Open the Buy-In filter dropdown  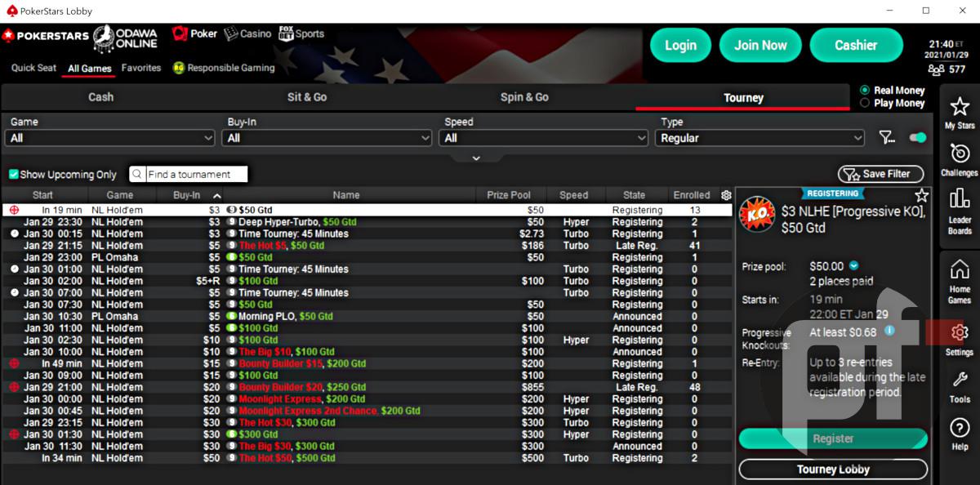click(327, 138)
